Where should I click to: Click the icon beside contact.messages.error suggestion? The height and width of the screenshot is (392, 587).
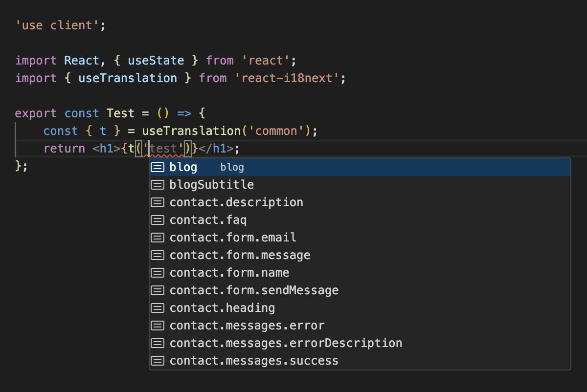coord(158,326)
